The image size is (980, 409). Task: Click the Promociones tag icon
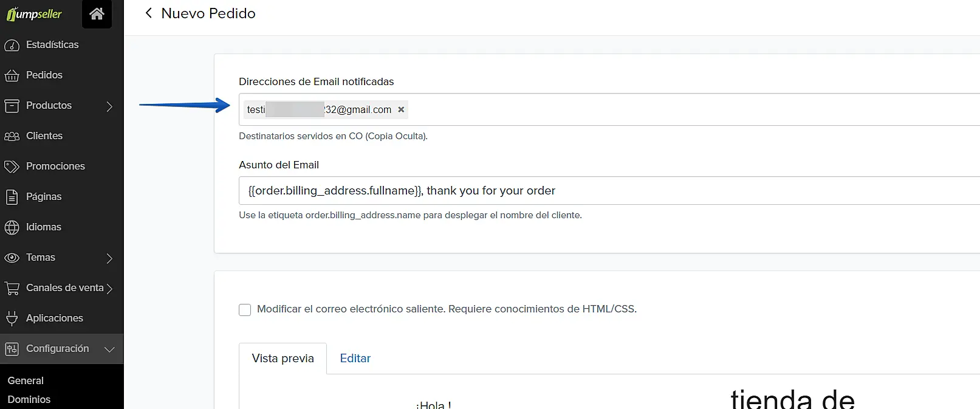12,167
